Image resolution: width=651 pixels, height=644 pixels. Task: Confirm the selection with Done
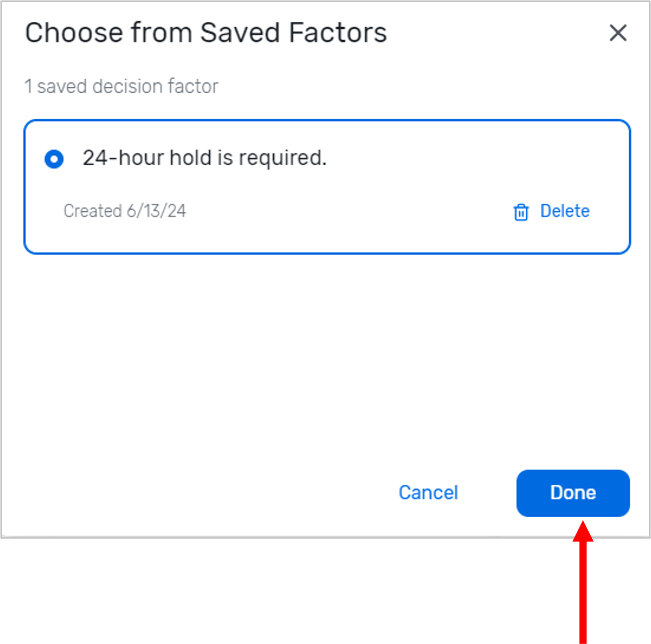tap(572, 492)
